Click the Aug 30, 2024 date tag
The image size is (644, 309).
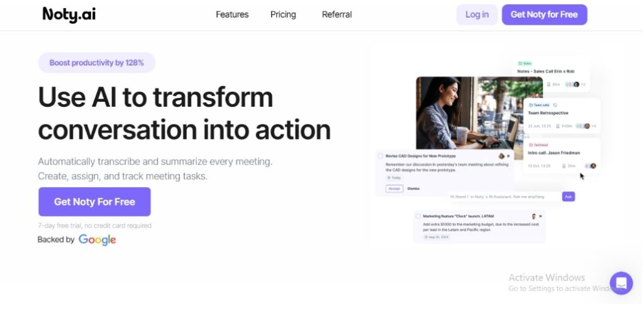[x=436, y=237]
